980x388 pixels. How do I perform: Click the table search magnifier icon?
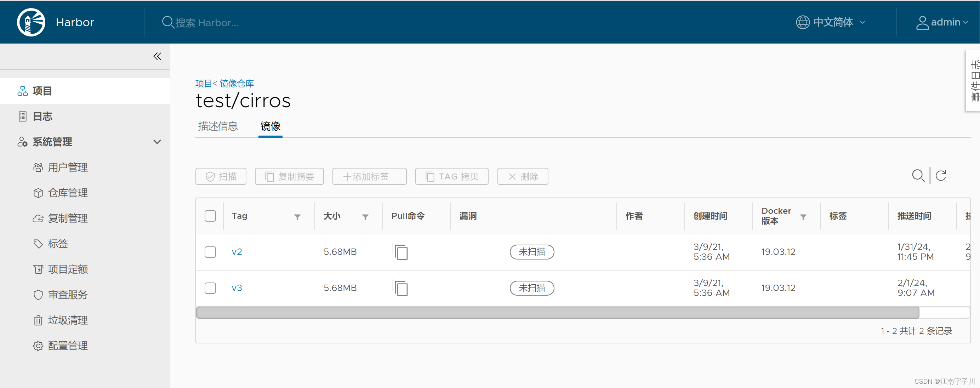pyautogui.click(x=918, y=176)
